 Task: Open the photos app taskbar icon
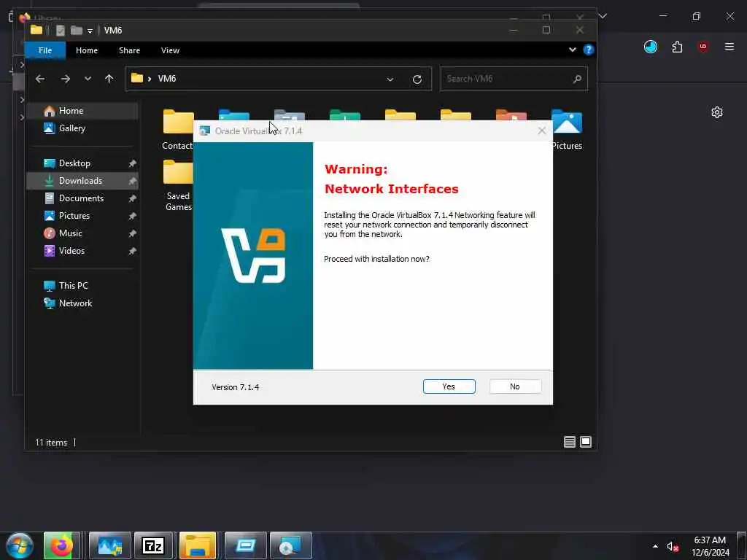click(109, 546)
